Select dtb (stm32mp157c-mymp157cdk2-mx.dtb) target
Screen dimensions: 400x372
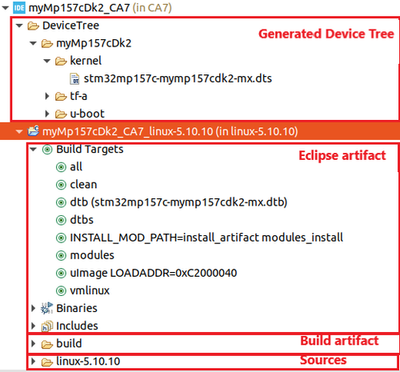point(179,202)
